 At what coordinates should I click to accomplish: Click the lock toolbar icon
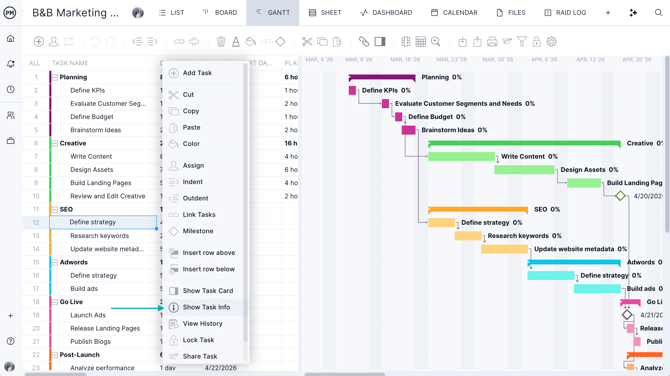pyautogui.click(x=537, y=41)
